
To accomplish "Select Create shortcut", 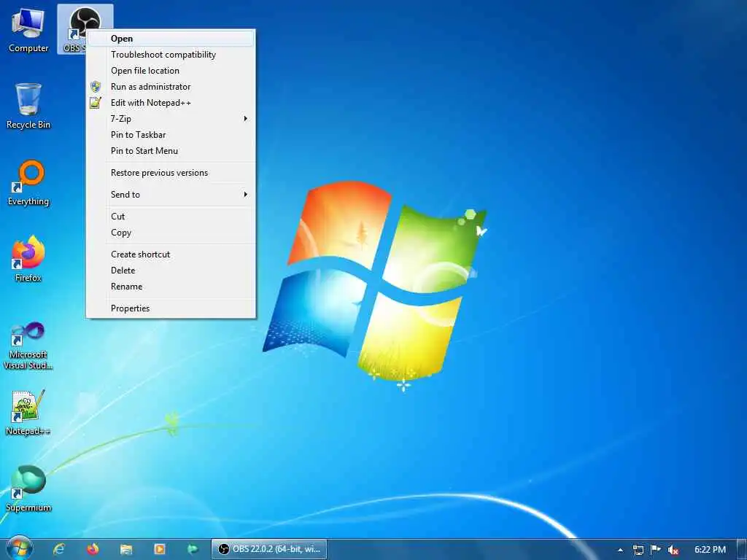I will tap(171, 254).
